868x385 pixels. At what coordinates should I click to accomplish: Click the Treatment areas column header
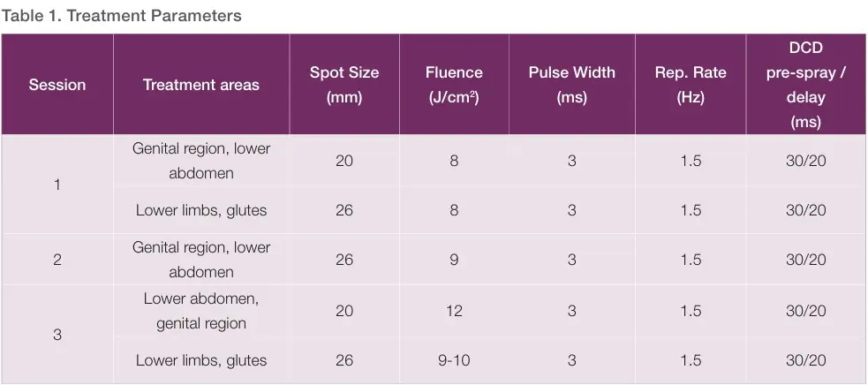click(x=201, y=85)
